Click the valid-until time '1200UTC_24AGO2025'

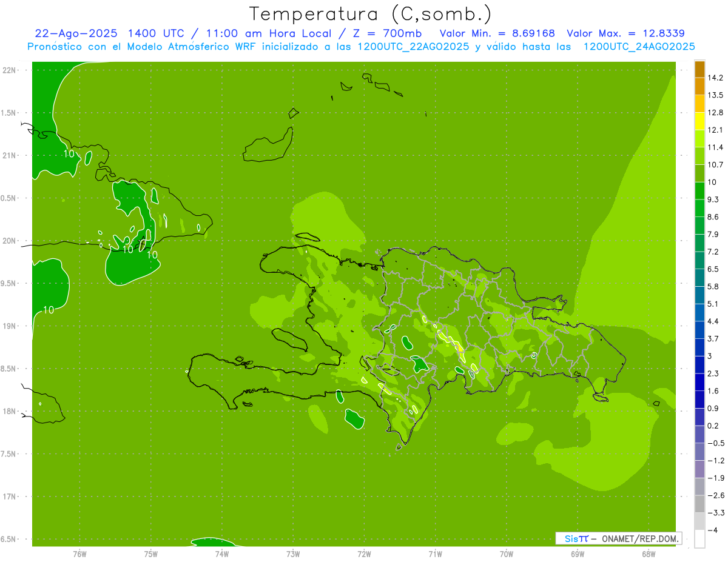(639, 47)
